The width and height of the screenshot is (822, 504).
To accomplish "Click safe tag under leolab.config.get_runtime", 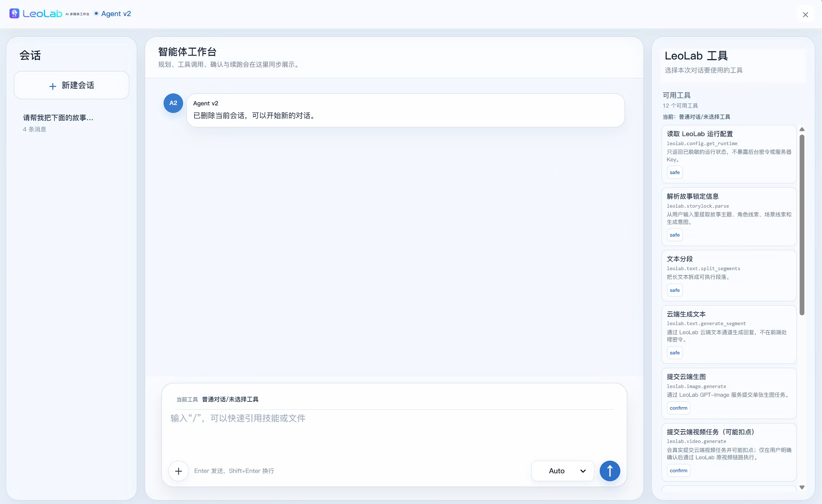I will pyautogui.click(x=674, y=173).
